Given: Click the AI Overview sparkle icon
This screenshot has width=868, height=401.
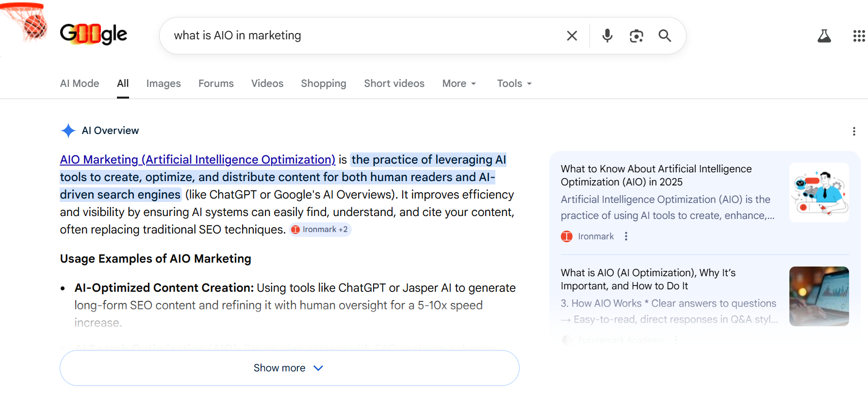Looking at the screenshot, I should (68, 131).
